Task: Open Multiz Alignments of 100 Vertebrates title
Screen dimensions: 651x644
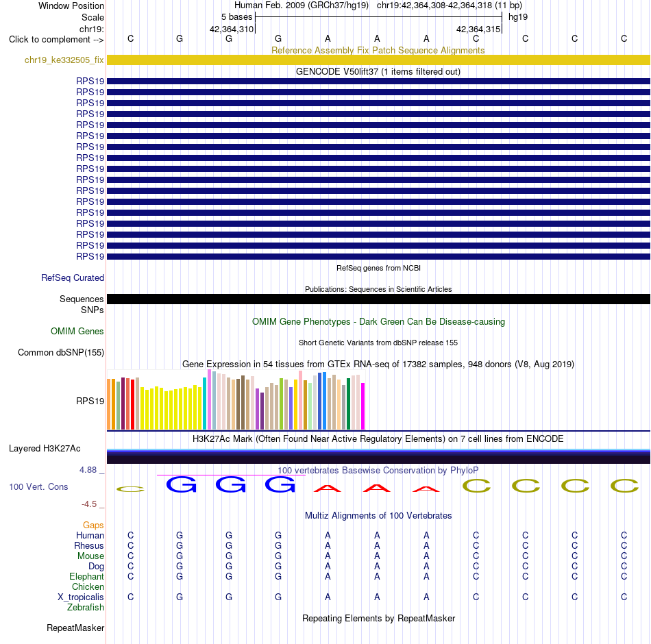Action: tap(378, 516)
